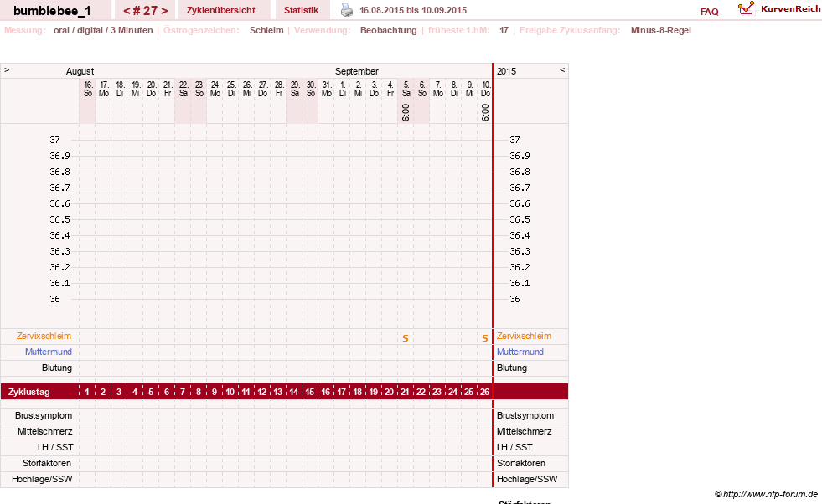Select the date header 16. So
The image size is (822, 504).
click(x=88, y=89)
